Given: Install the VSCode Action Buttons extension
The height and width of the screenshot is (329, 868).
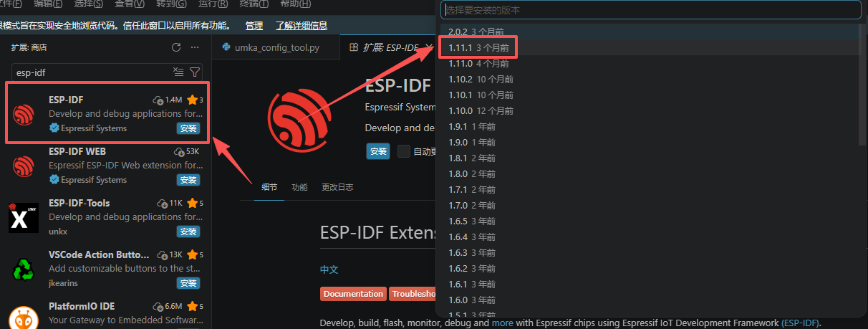Looking at the screenshot, I should pyautogui.click(x=188, y=283).
